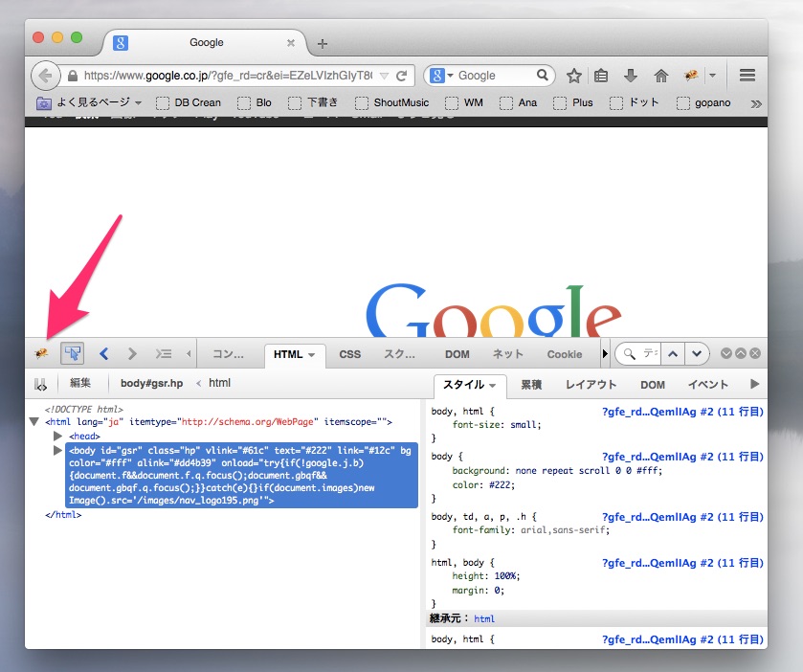Switch to the スク... script tab
Viewport: 803px width, 672px height.
click(399, 354)
